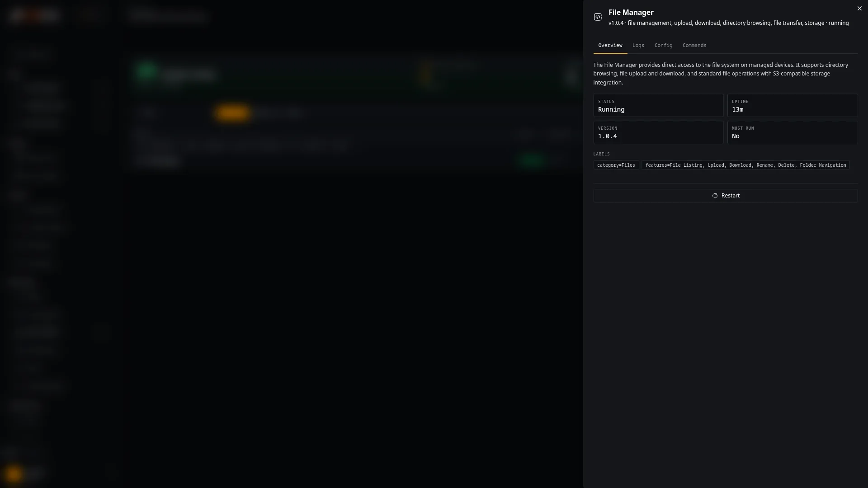
Task: Open the Logs tab
Action: 638,46
